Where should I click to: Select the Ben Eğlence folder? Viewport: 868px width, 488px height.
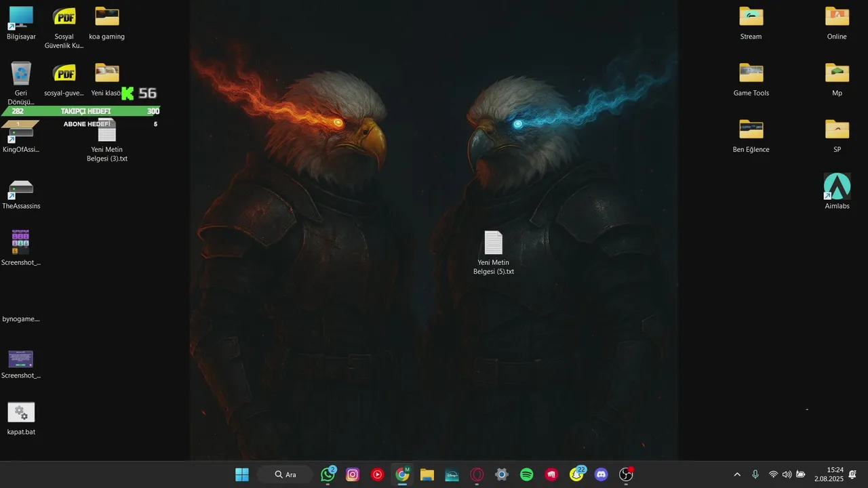coord(751,136)
